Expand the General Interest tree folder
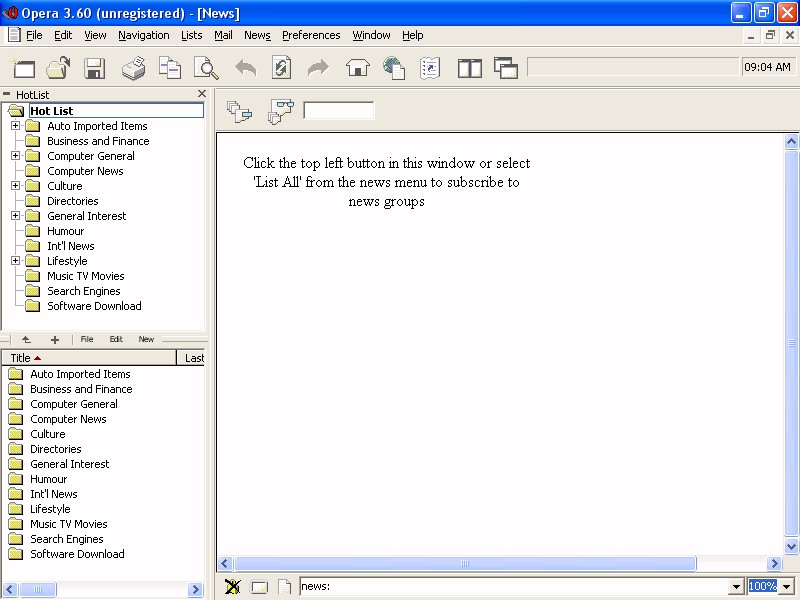 pos(16,216)
